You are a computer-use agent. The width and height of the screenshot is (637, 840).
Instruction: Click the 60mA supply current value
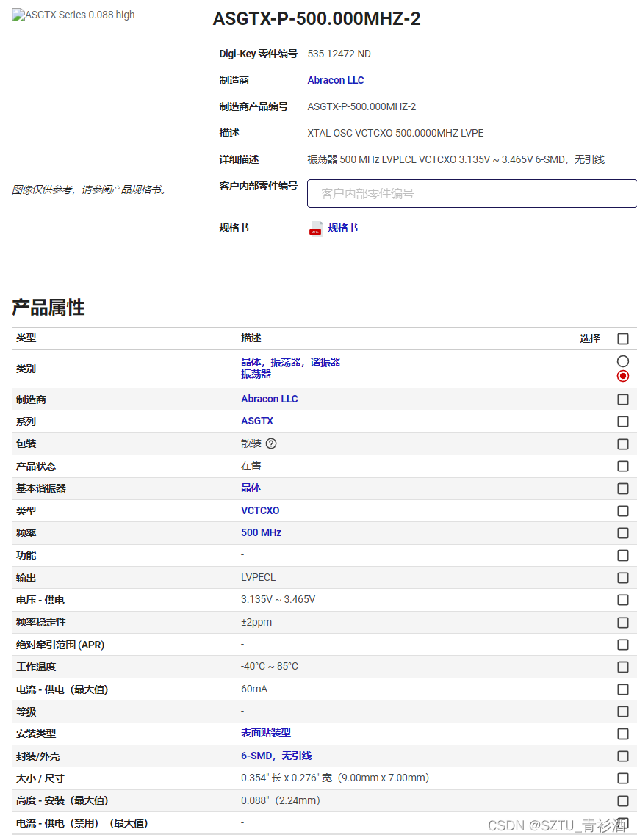[254, 689]
